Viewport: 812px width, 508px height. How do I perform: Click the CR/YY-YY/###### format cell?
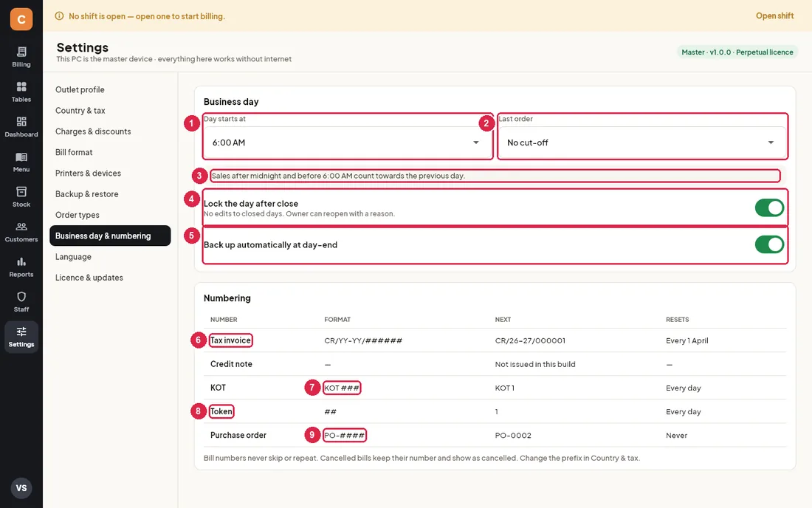pos(363,340)
